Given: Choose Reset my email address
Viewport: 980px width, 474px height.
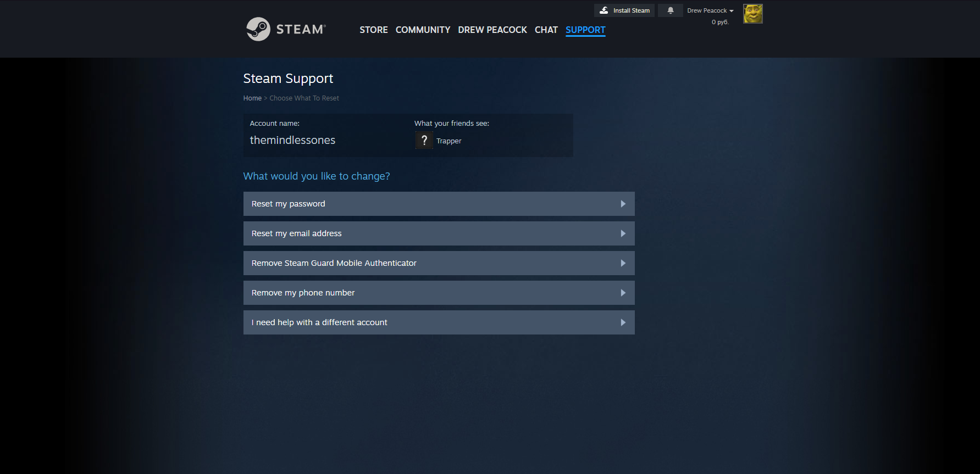Looking at the screenshot, I should tap(439, 233).
